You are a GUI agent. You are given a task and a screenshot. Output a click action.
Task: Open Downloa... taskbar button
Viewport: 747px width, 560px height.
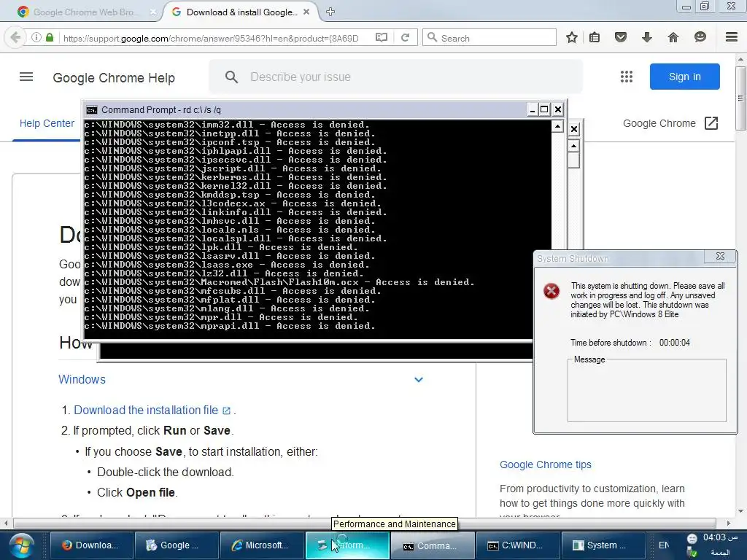91,545
